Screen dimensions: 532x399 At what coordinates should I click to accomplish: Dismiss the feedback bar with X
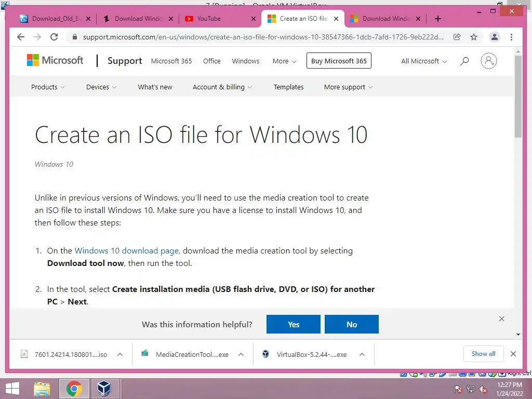coord(501,318)
